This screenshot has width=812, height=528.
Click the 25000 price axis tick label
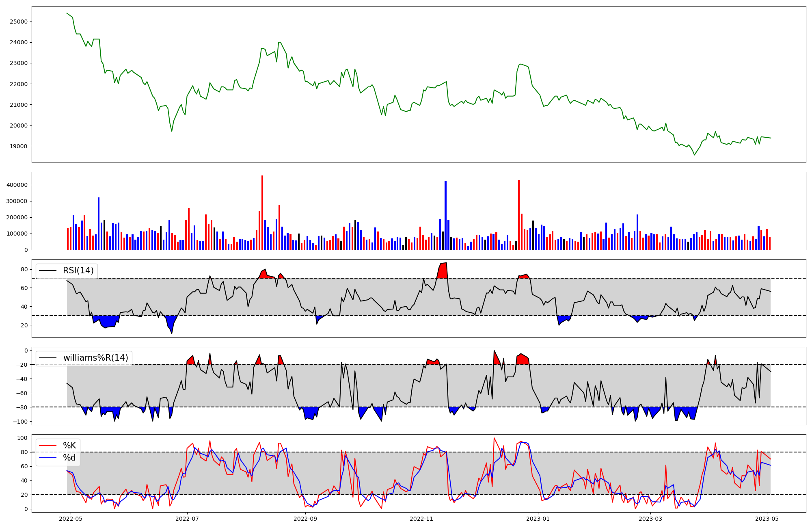click(19, 22)
